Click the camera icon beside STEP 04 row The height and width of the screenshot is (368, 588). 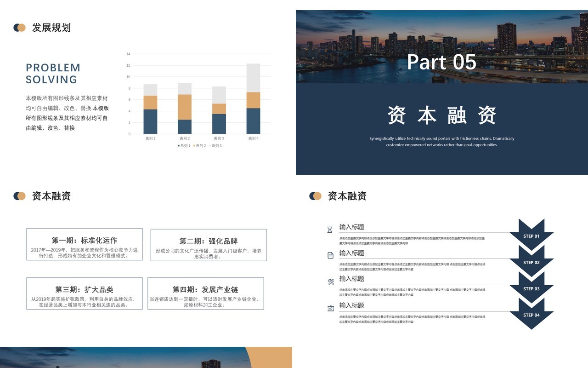pyautogui.click(x=331, y=308)
